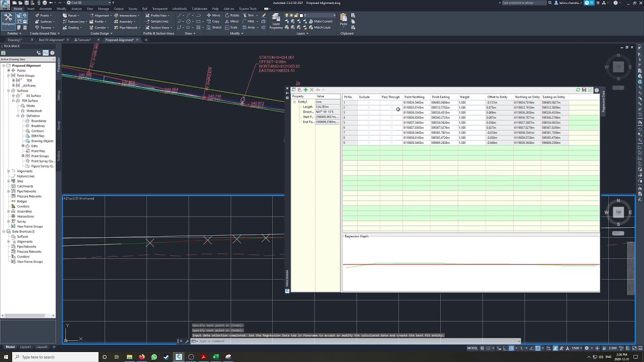This screenshot has width=644, height=362.
Task: Click refresh icon in Regression Data panel
Action: [578, 90]
